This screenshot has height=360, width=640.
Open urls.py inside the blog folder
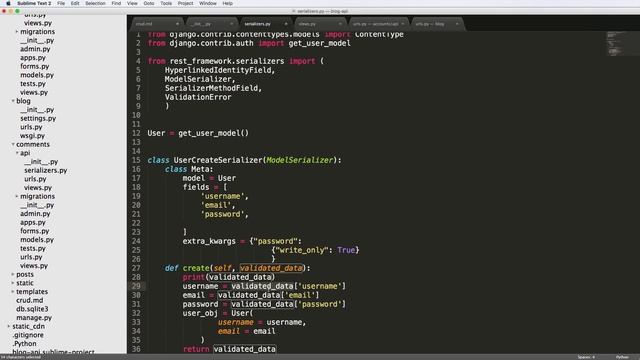[x=31, y=127]
